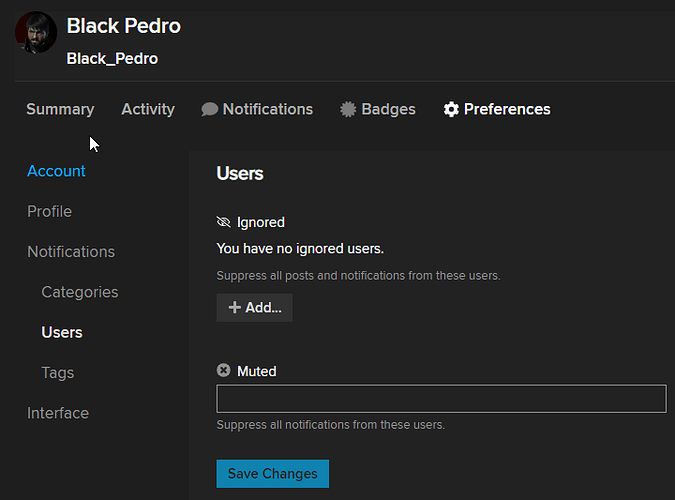Open Profile preferences in the sidebar
The height and width of the screenshot is (500, 675).
pos(50,211)
